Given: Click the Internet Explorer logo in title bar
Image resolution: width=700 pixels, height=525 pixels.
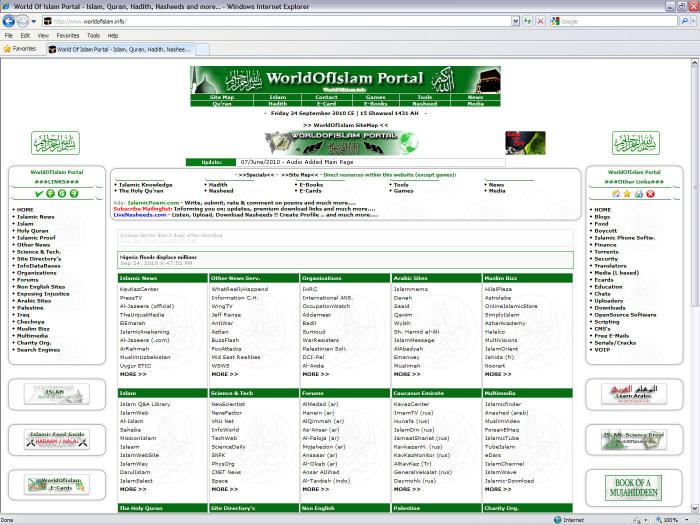Looking at the screenshot, I should click(6, 6).
